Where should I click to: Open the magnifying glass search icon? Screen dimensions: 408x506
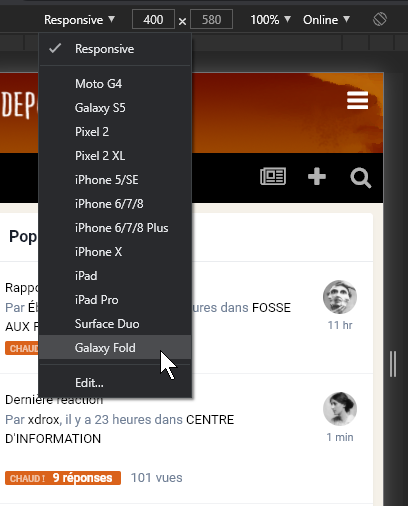[361, 178]
